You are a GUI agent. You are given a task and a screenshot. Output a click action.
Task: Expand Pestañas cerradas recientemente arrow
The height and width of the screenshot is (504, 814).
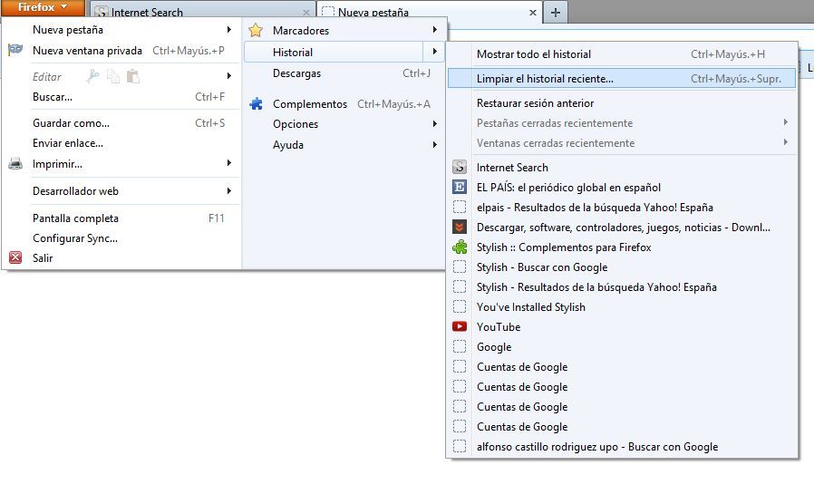(786, 122)
